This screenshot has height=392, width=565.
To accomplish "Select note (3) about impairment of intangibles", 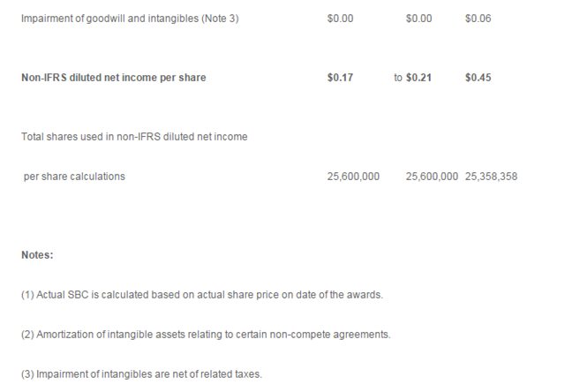I will click(x=141, y=374).
